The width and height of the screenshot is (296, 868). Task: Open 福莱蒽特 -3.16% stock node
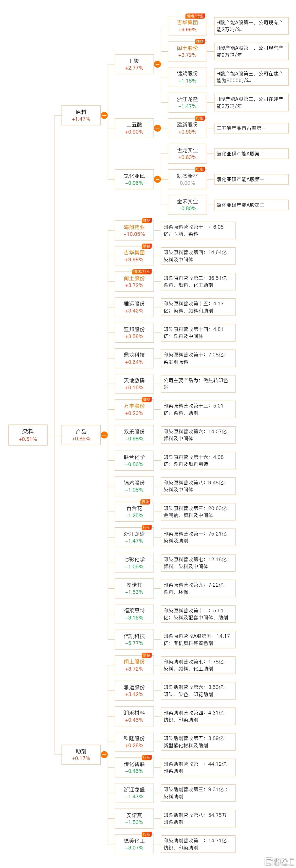134,614
